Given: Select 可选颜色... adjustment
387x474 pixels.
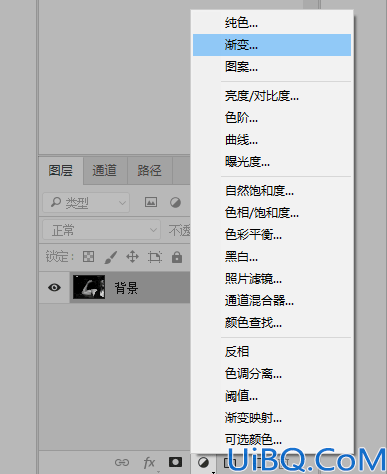Looking at the screenshot, I should (272, 440).
